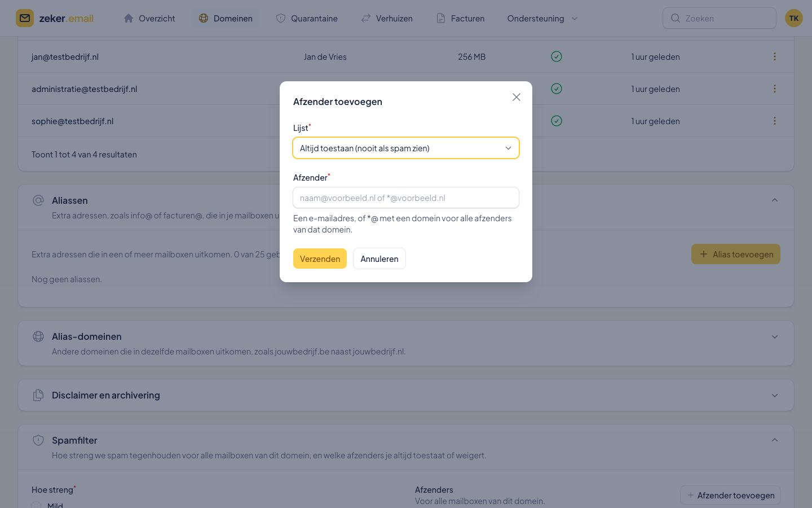Screen dimensions: 812x508
Task: Click the Alias toevoegen button
Action: (736, 254)
